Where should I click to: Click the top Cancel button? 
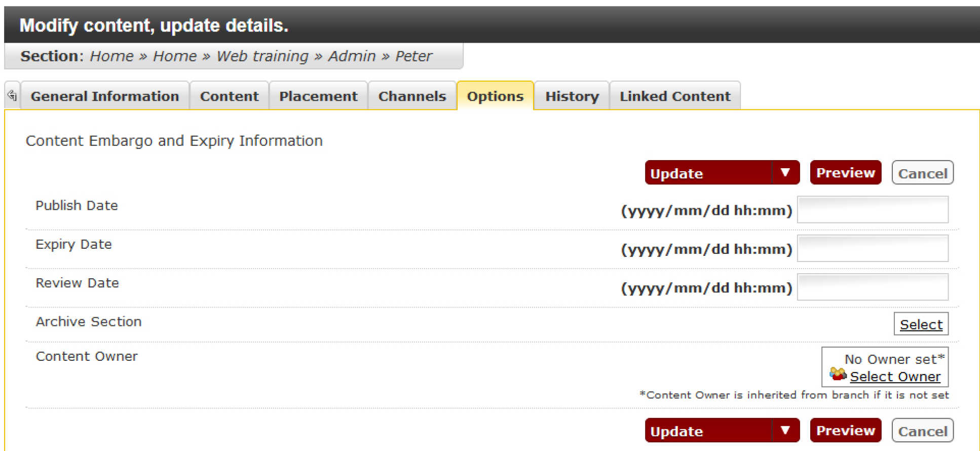coord(922,173)
